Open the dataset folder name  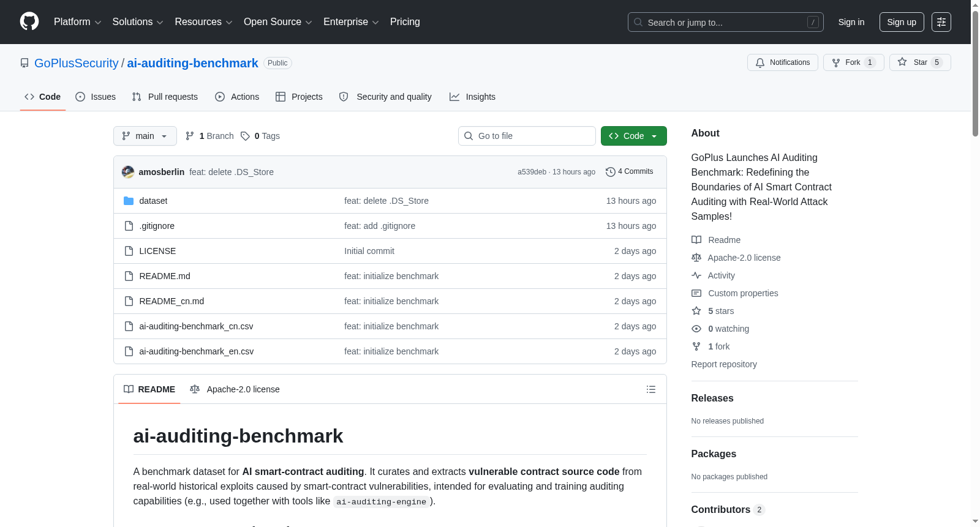(153, 201)
